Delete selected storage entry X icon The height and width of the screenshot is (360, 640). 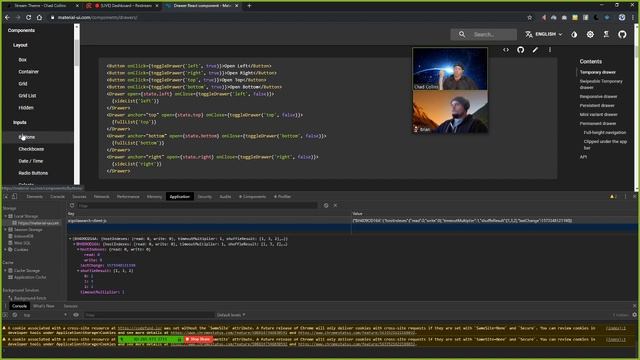(x=336, y=206)
